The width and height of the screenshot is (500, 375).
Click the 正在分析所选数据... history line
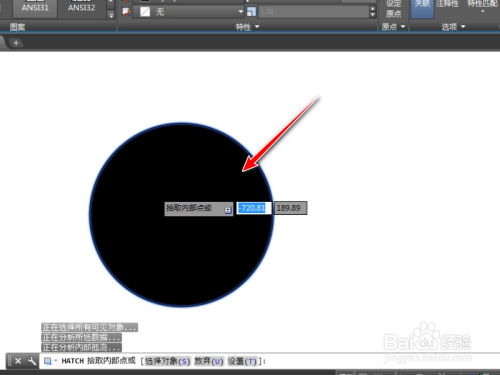tap(81, 337)
